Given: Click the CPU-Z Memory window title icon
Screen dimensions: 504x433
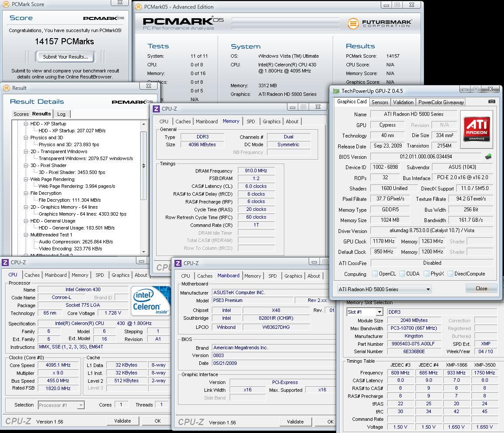Looking at the screenshot, I should click(x=157, y=108).
